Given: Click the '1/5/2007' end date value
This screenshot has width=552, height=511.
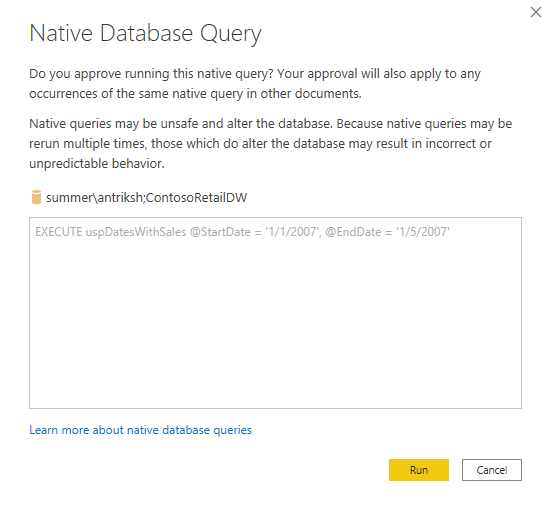Looking at the screenshot, I should point(423,232).
